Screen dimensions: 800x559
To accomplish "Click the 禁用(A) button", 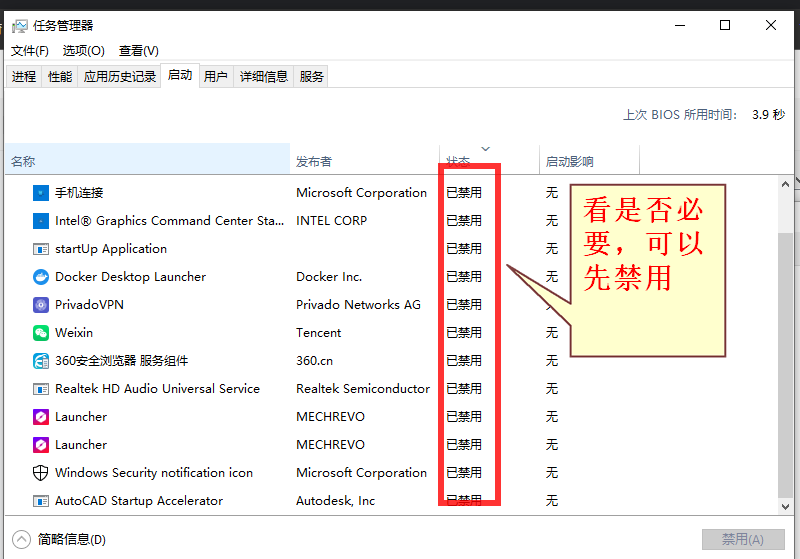I will tap(743, 540).
